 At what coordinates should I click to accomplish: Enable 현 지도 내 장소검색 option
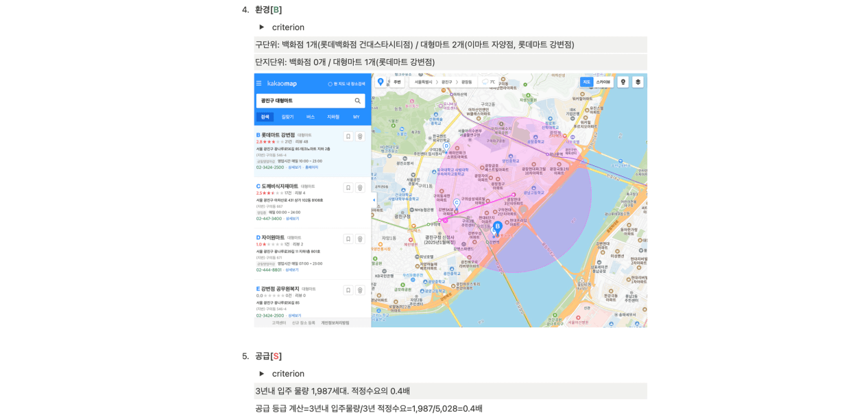[x=347, y=84]
